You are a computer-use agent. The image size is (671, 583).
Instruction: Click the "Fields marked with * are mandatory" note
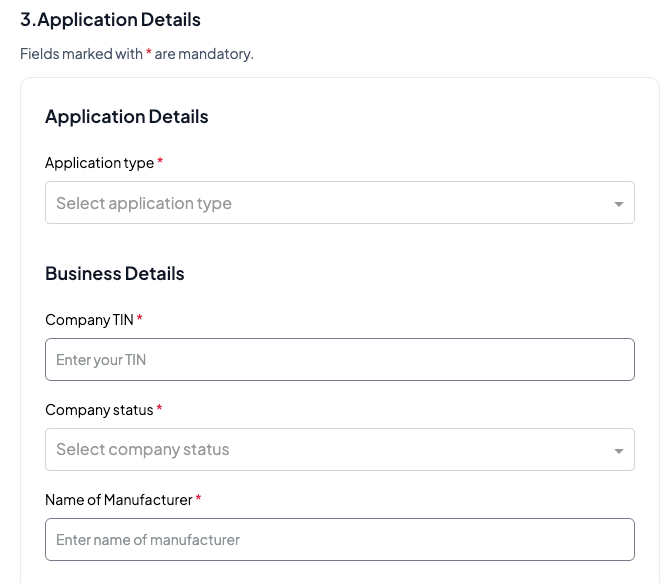point(137,54)
